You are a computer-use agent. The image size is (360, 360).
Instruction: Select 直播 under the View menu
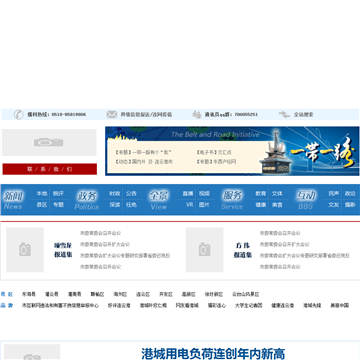tap(188, 194)
